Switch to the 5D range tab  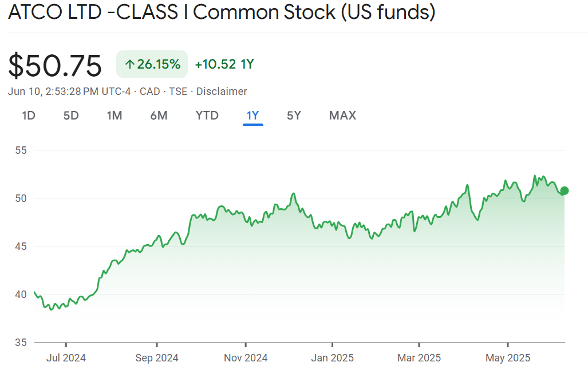tap(71, 116)
